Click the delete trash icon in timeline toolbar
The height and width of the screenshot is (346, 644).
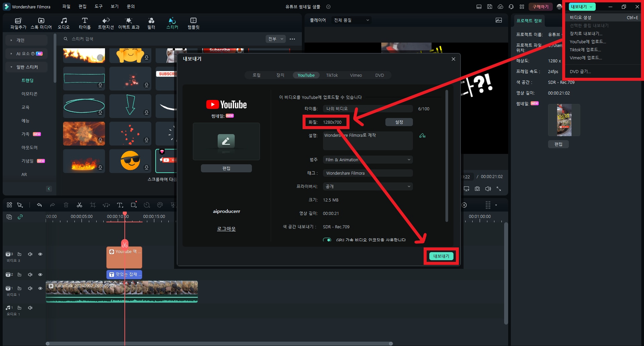click(x=66, y=205)
